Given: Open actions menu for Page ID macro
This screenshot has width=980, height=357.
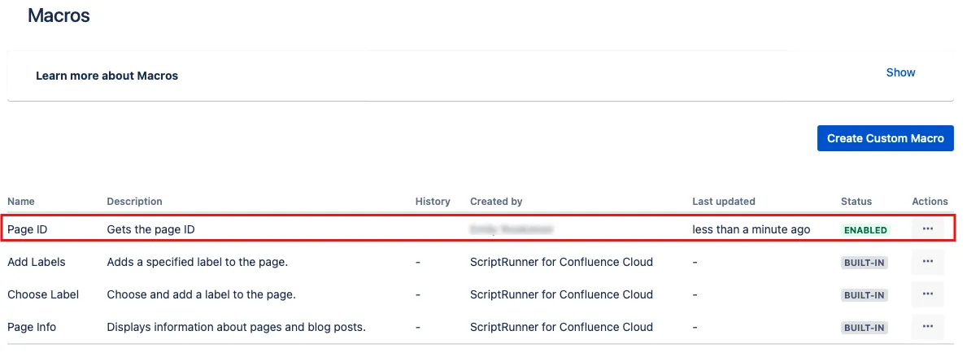Looking at the screenshot, I should (927, 229).
